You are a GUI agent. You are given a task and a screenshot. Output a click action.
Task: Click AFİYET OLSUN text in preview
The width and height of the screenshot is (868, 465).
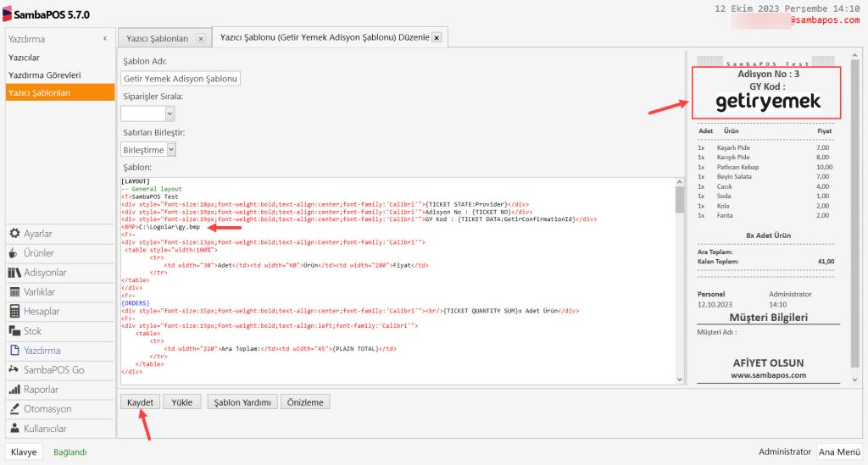pos(768,363)
